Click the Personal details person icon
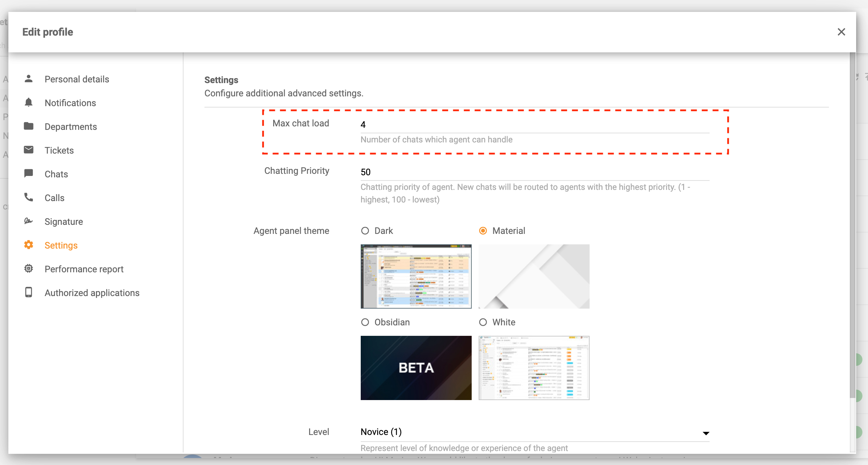Screen dimensions: 868x465 pyautogui.click(x=29, y=79)
